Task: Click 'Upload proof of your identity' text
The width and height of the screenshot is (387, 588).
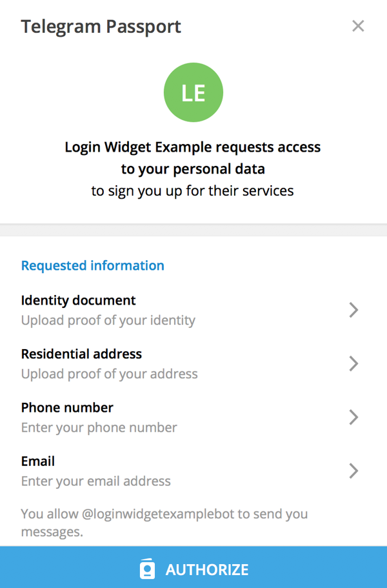Action: pos(108,320)
